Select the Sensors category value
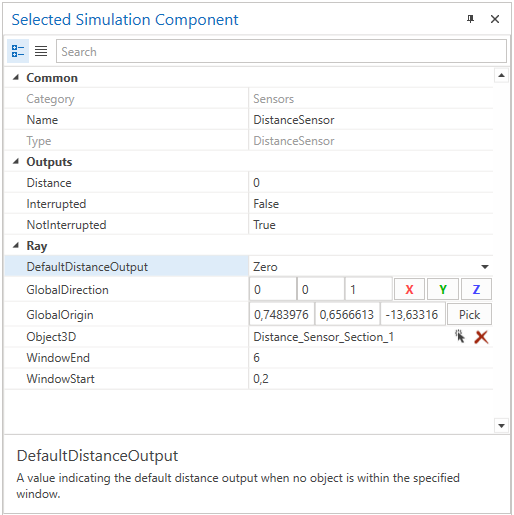 coord(273,99)
